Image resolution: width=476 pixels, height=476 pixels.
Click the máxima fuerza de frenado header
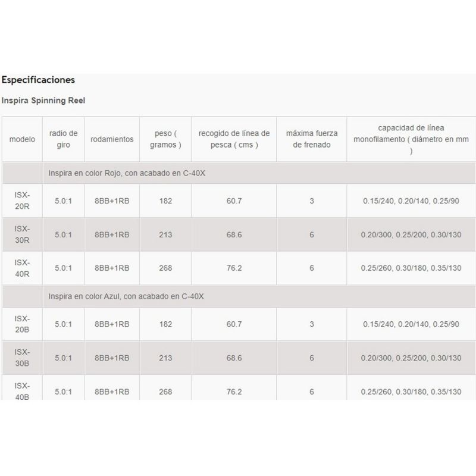click(311, 139)
